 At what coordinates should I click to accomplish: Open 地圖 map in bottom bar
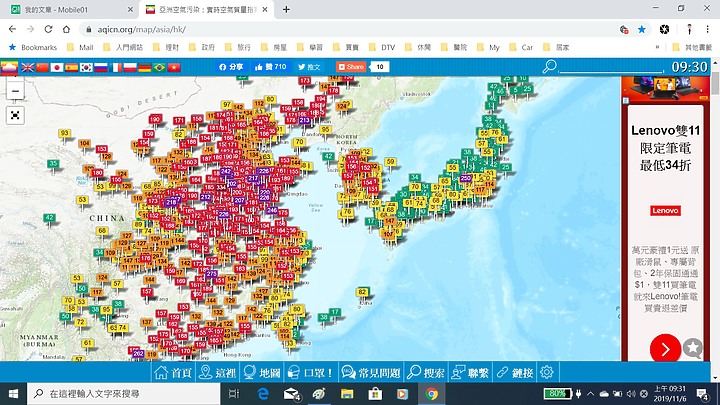pyautogui.click(x=262, y=372)
